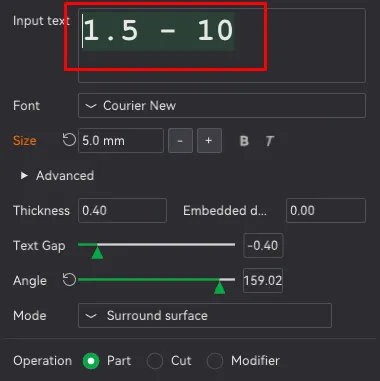380x381 pixels.
Task: Select the Cut operation
Action: click(x=155, y=361)
